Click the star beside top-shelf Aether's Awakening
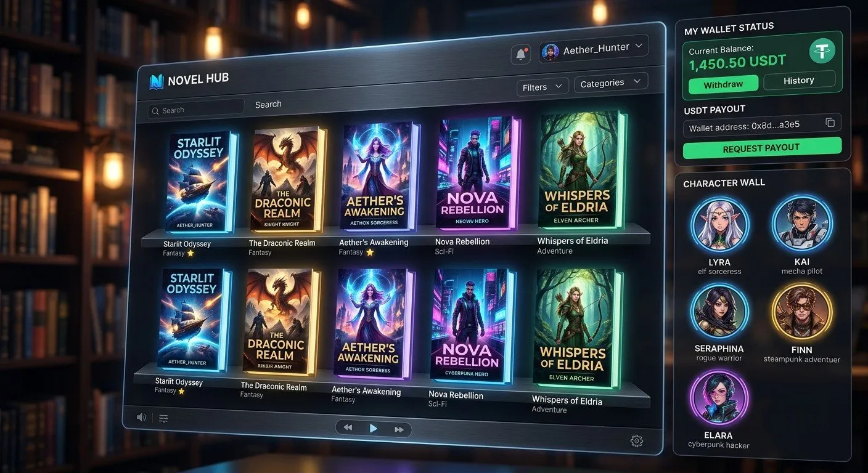The width and height of the screenshot is (868, 473). (370, 253)
